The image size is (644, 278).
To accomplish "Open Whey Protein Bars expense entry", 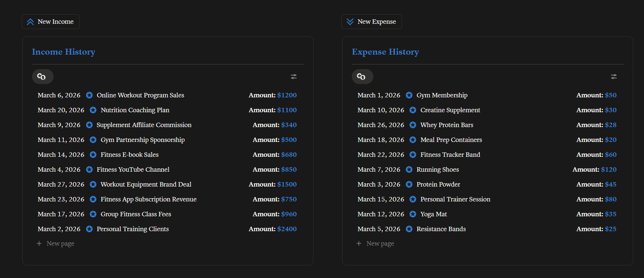I will [447, 125].
